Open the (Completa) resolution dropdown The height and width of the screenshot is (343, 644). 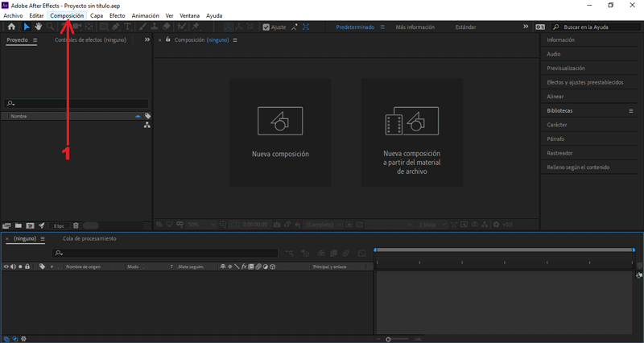[324, 225]
